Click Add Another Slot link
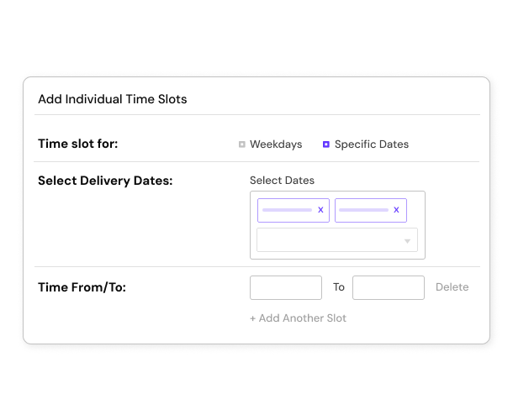Screen dimensions: 513x420 (x=298, y=318)
